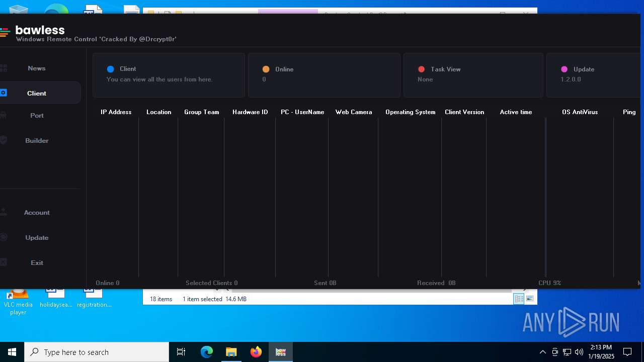The image size is (644, 362).
Task: Click the bawless logo icon
Action: tap(5, 32)
